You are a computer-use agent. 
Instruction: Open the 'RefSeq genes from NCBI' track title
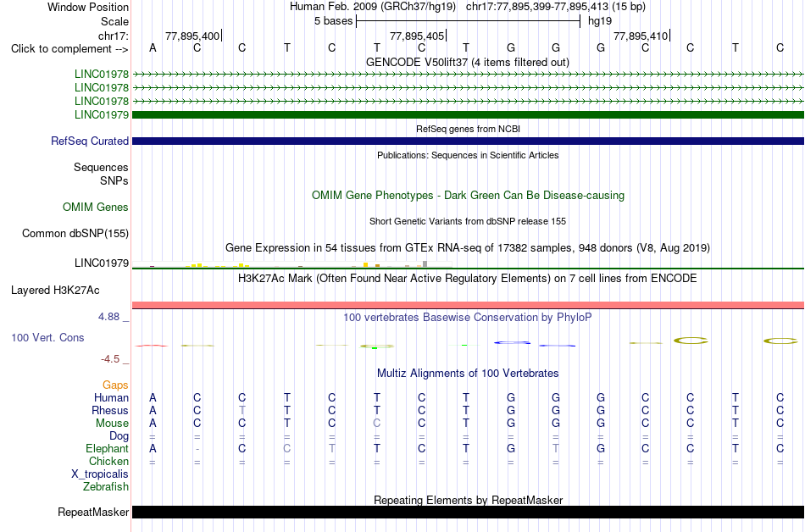(468, 129)
